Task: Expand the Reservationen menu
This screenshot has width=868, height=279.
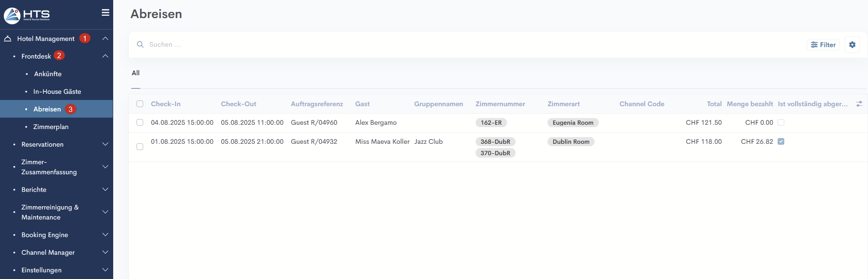Action: 105,144
